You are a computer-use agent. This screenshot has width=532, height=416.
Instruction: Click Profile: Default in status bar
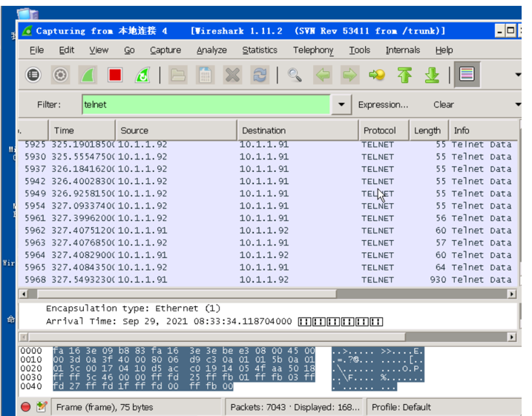pyautogui.click(x=401, y=407)
